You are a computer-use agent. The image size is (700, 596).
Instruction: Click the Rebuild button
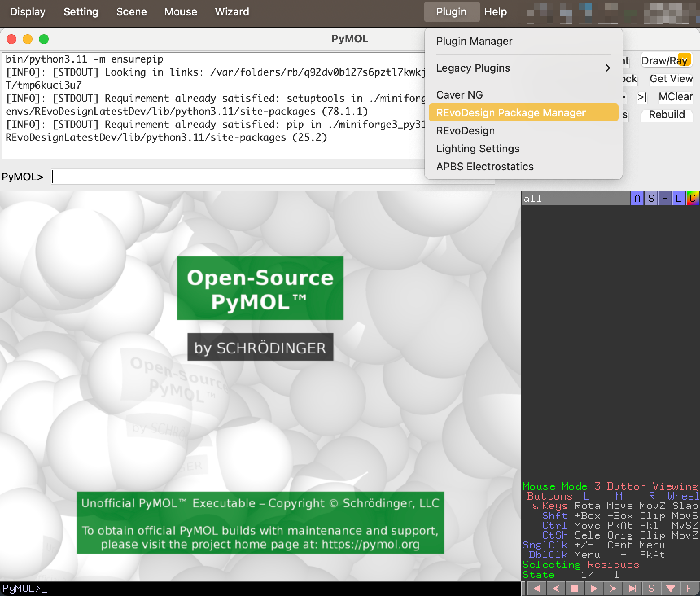[x=667, y=114]
